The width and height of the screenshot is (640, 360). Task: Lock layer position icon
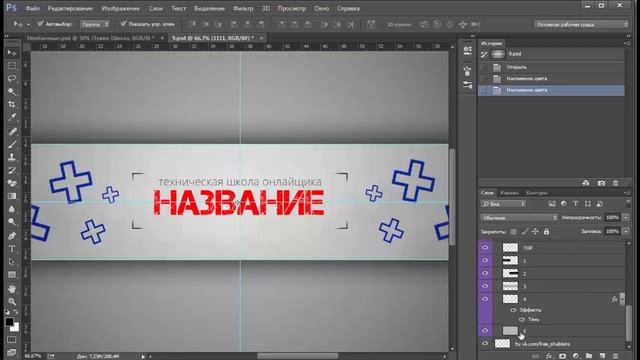pos(536,232)
